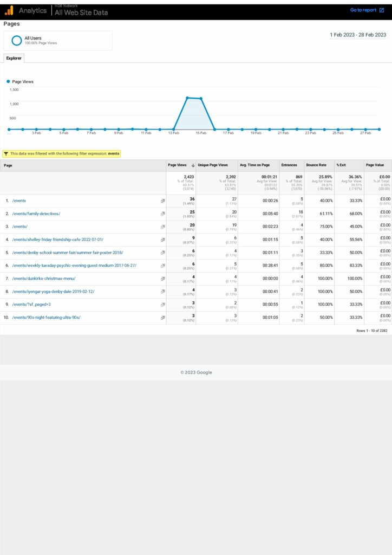Click the yellow filter funnel icon
Image resolution: width=392 pixels, height=555 pixels.
6,154
